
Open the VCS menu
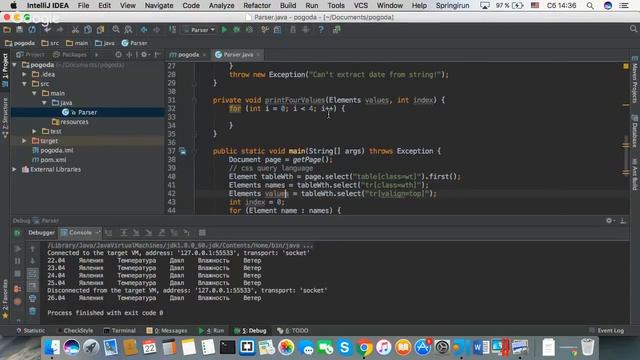360,5
